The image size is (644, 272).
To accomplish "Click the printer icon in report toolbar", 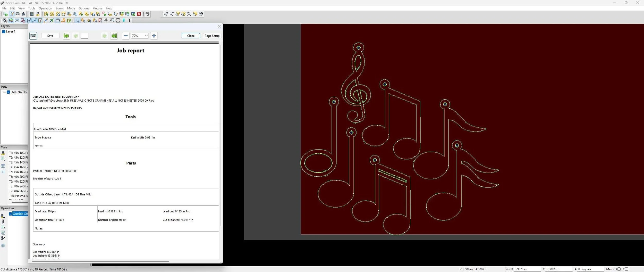I will [33, 36].
